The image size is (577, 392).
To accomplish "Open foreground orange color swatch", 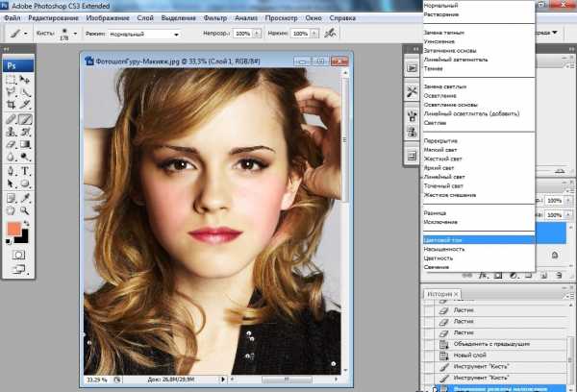I will tap(14, 229).
